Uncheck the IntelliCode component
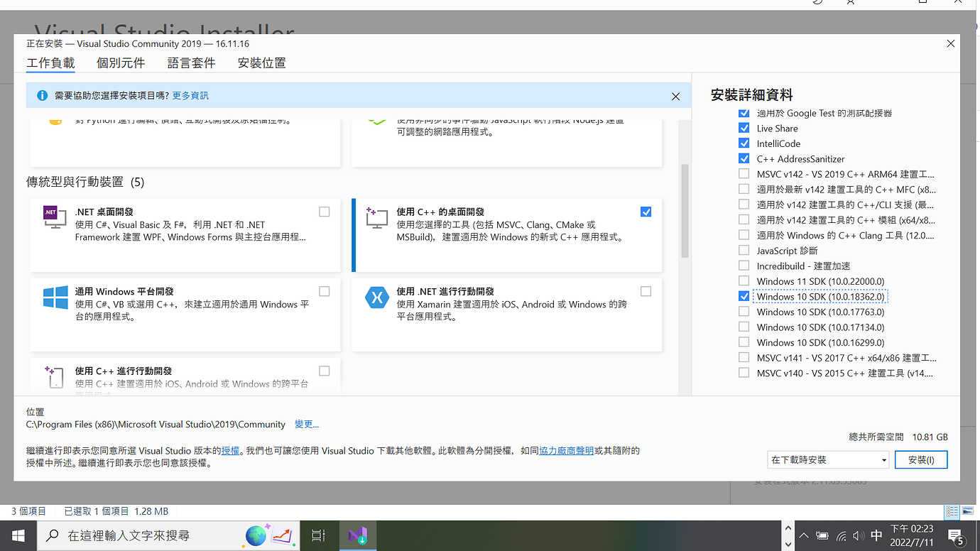This screenshot has width=980, height=551. [744, 143]
